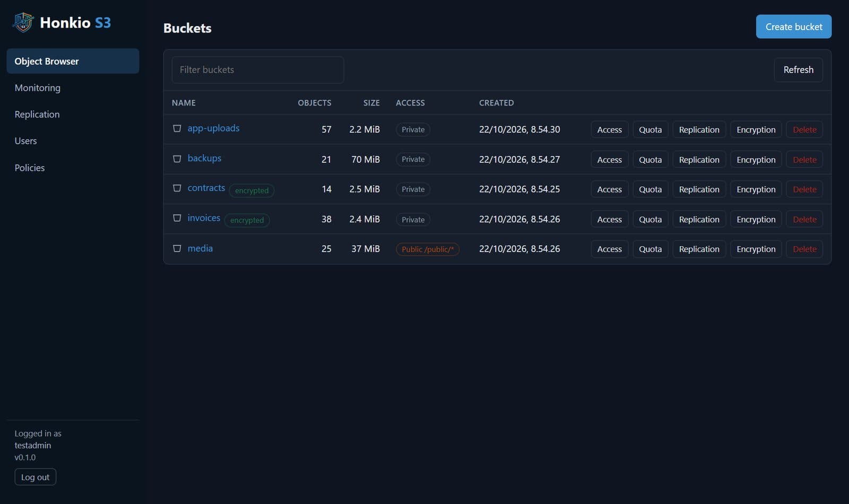Open Access settings for backups

(x=610, y=160)
